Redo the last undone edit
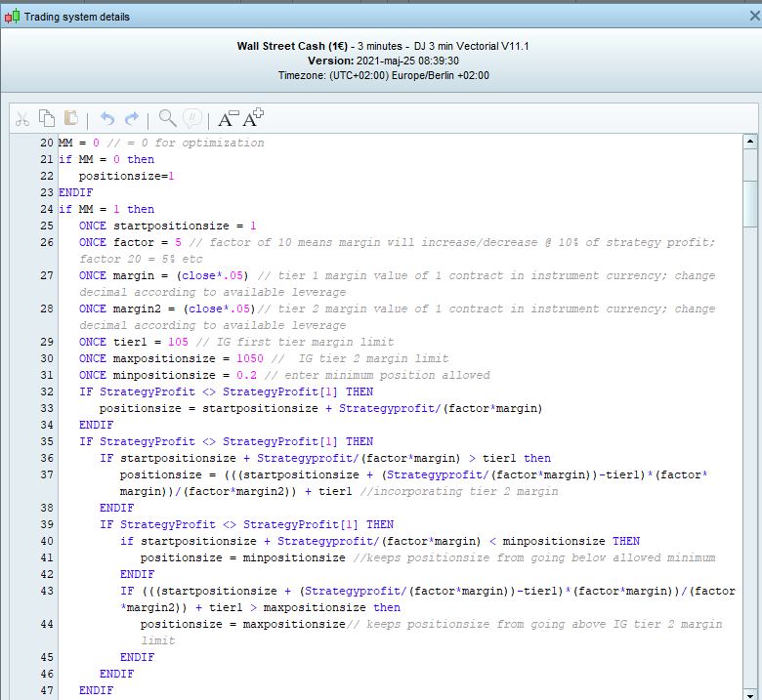762x700 pixels. [x=132, y=118]
